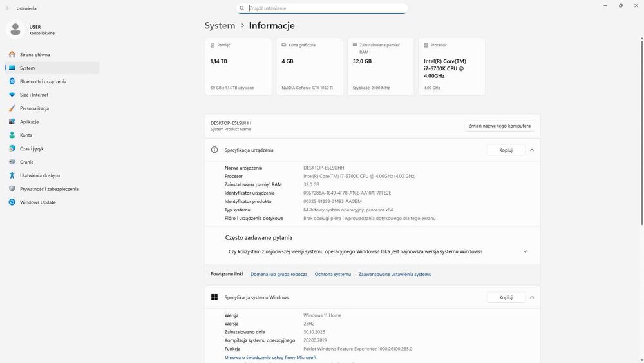Viewport: 644px width, 363px height.
Task: Select the Pakiet Windows Feature Experience value
Action: pos(357,349)
